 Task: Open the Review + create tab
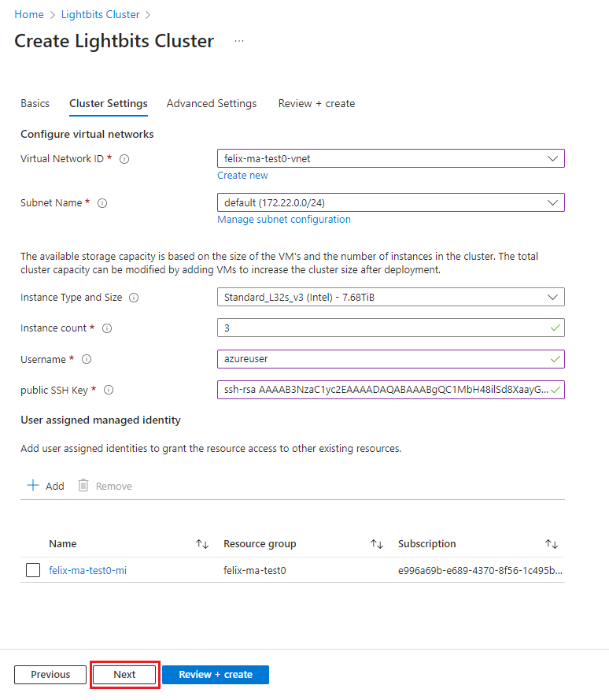coord(317,104)
